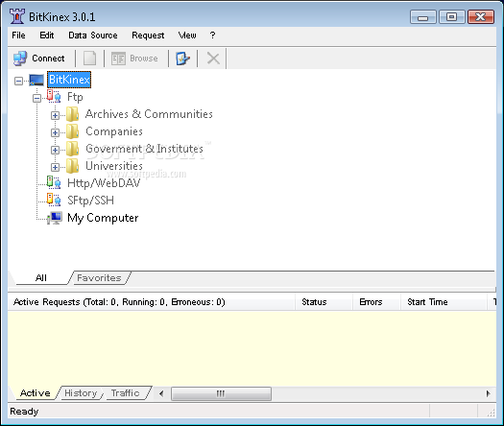
Task: Select the All tab
Action: [x=41, y=278]
